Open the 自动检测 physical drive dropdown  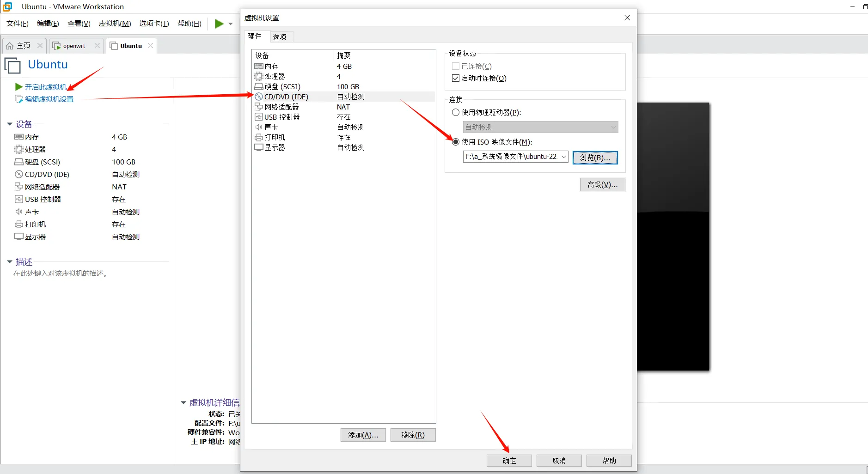(540, 127)
